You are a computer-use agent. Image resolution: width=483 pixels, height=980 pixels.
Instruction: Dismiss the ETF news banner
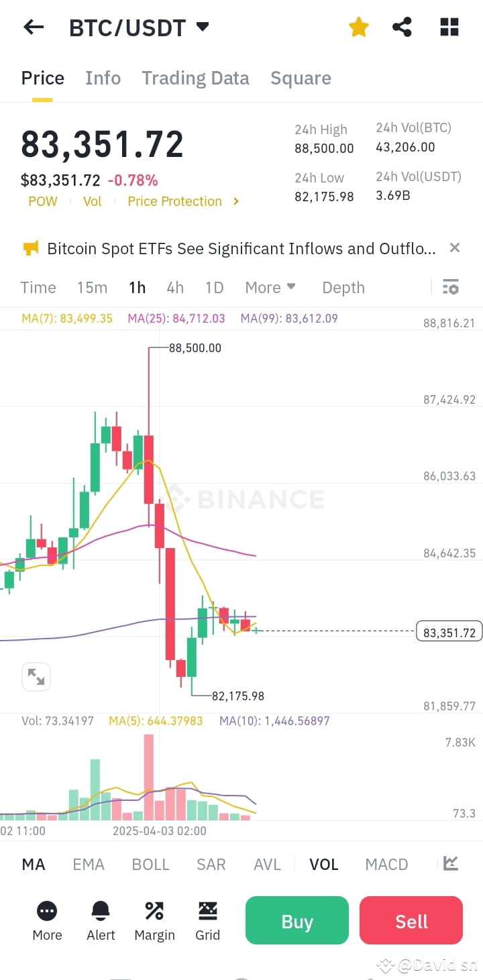point(454,248)
